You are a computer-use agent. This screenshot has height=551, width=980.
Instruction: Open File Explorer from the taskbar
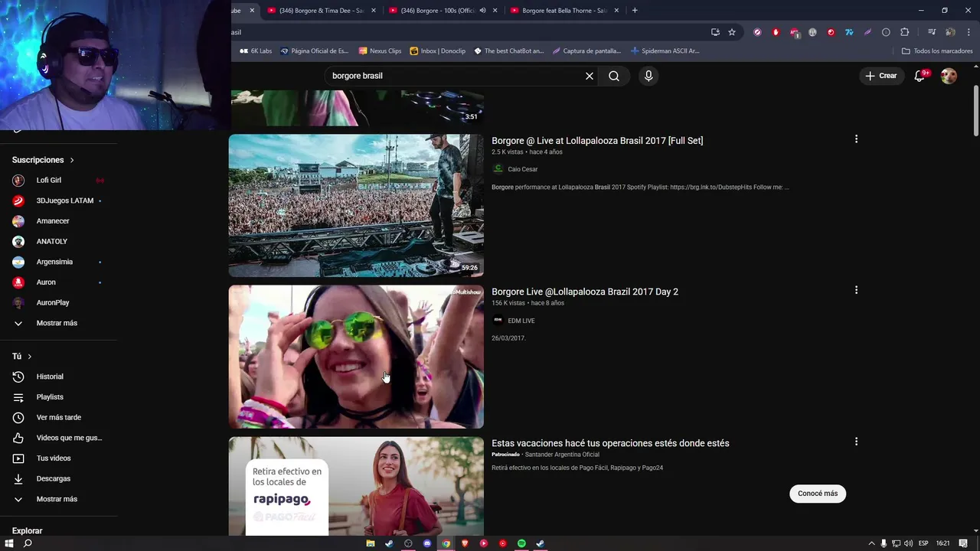pyautogui.click(x=371, y=543)
